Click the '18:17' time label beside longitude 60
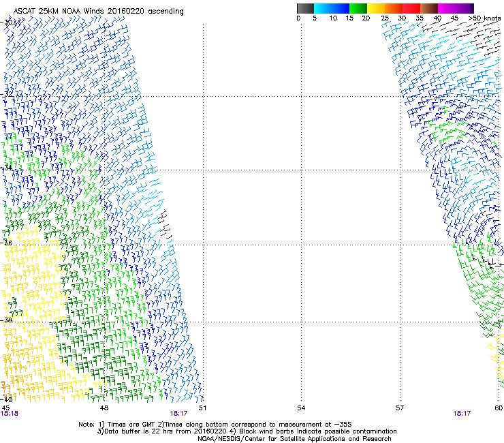Screen dimensions: 504x443 pos(462,414)
